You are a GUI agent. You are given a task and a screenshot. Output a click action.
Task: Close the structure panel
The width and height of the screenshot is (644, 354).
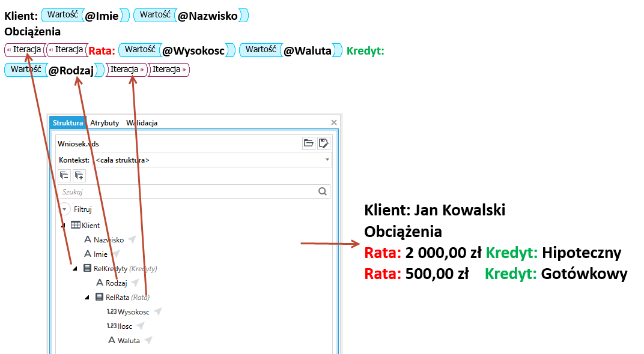coord(334,122)
